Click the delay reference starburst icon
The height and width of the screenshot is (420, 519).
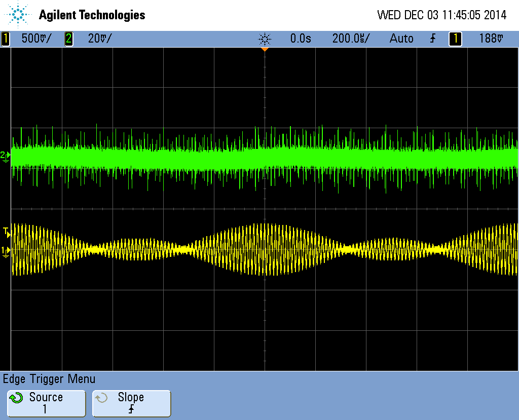(265, 39)
